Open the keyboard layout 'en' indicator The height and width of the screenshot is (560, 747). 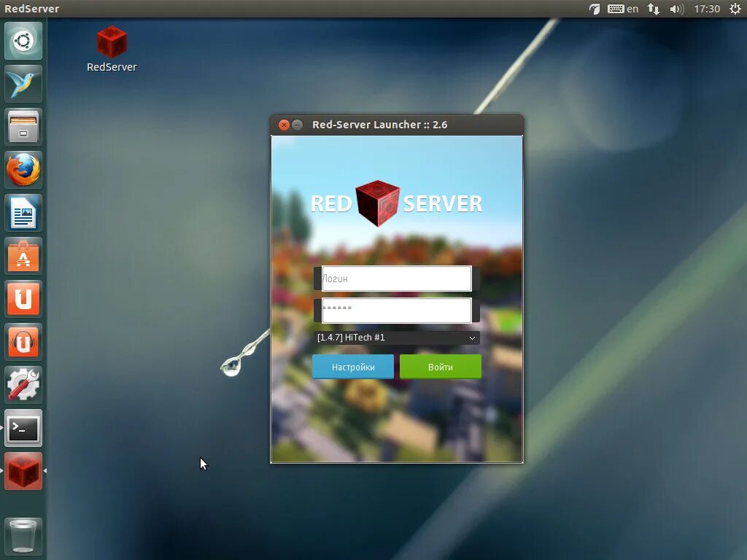623,9
